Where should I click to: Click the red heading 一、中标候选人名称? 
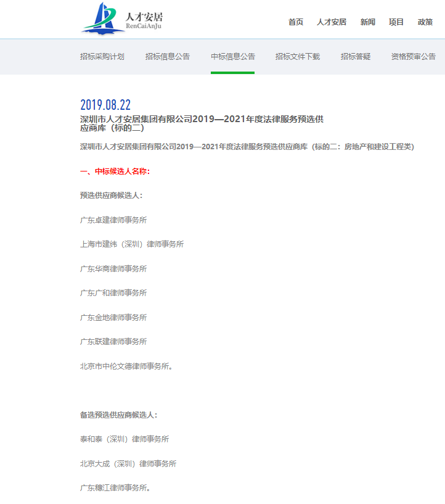point(115,171)
